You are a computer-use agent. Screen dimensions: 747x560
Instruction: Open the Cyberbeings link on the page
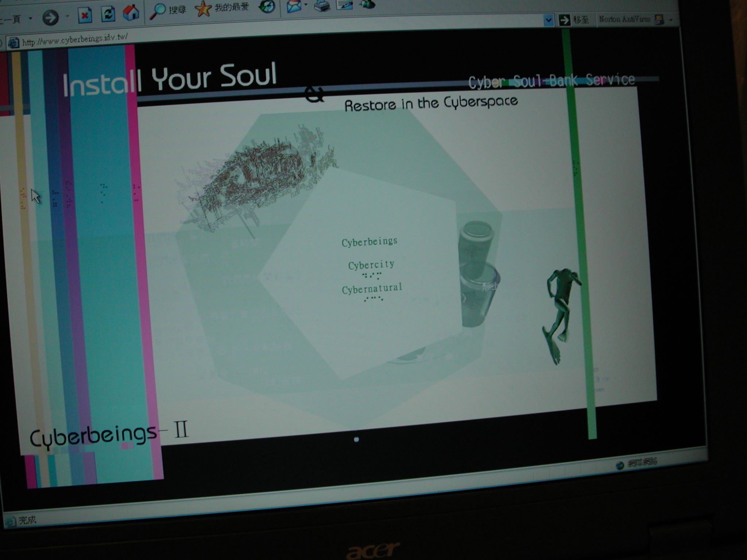click(x=369, y=242)
